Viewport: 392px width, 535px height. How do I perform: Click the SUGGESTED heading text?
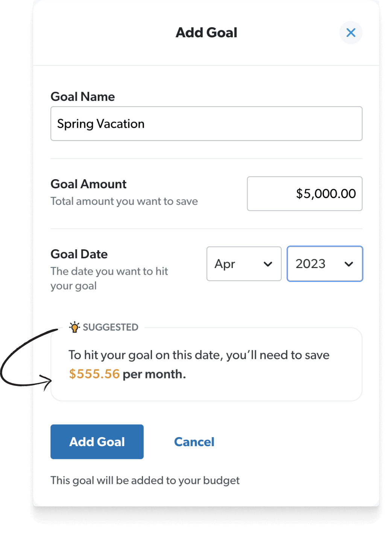coord(111,327)
